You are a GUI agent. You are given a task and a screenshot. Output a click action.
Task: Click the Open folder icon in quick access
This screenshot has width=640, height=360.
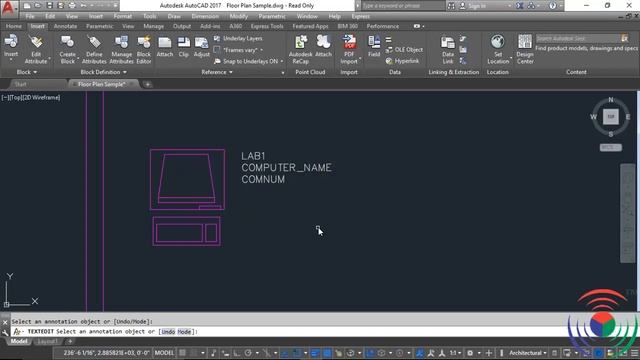point(38,6)
